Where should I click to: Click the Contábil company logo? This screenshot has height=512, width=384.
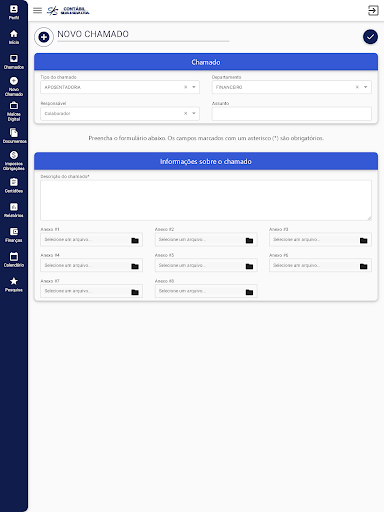point(68,11)
